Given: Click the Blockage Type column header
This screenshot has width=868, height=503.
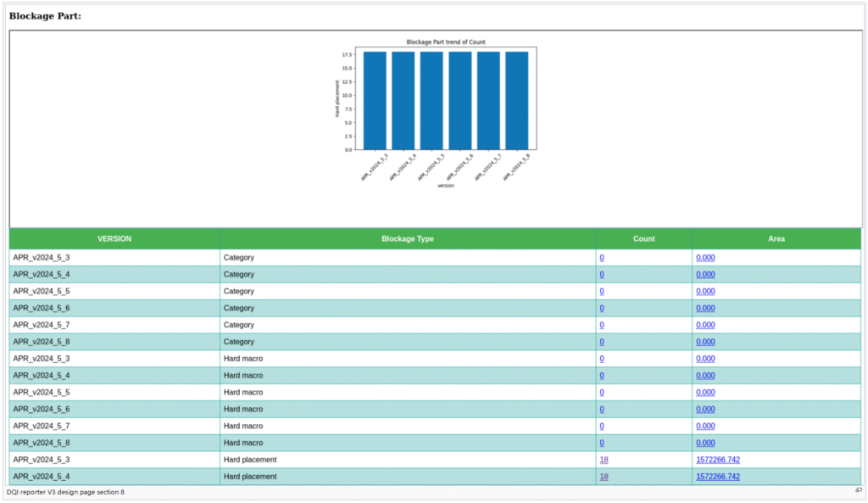Looking at the screenshot, I should (408, 239).
